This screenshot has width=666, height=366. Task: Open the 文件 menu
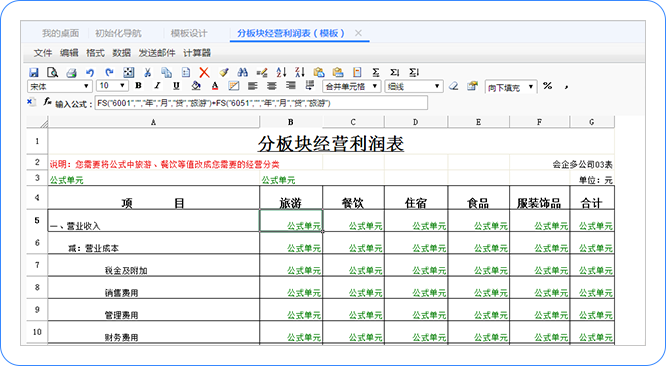[x=42, y=53]
